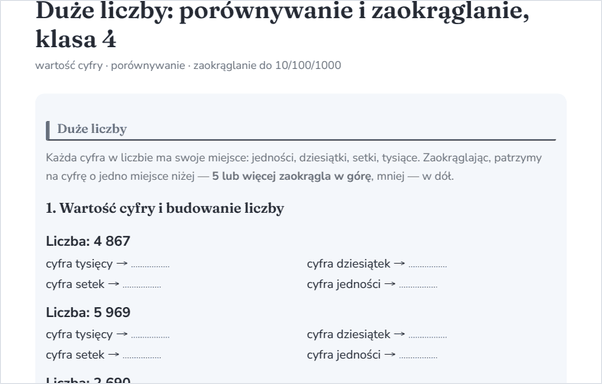
Task: Click the 'Liczba: 4 867' label
Action: click(88, 241)
